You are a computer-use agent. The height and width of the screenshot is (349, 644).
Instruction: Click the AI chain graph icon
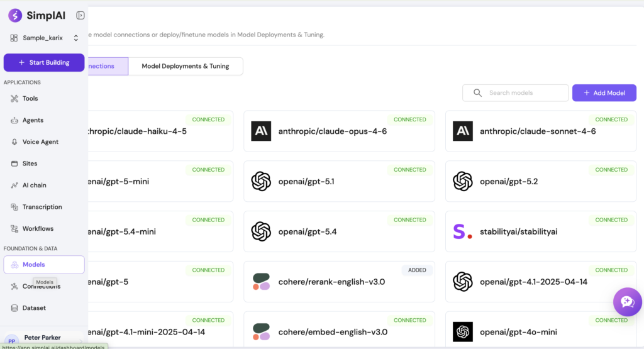pos(14,185)
